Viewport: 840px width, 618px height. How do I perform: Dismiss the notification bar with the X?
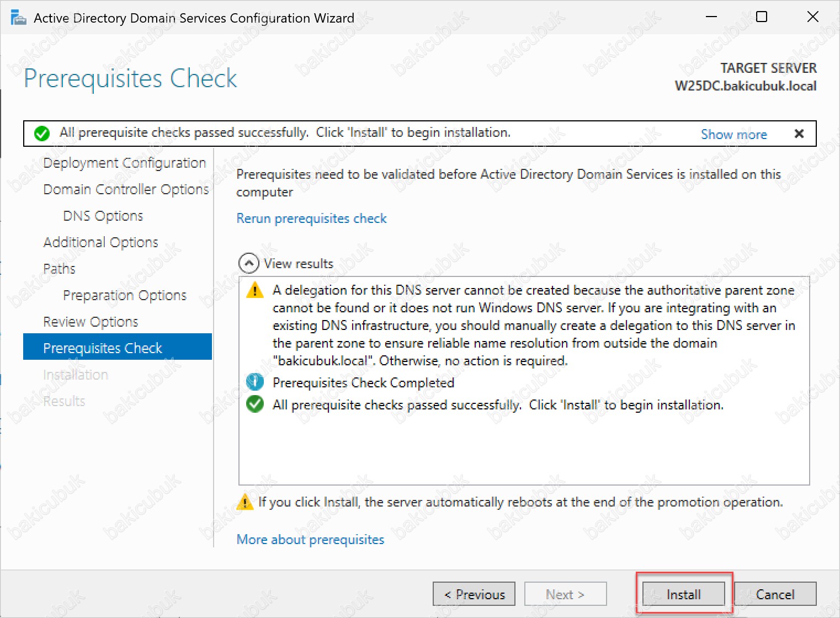[799, 134]
